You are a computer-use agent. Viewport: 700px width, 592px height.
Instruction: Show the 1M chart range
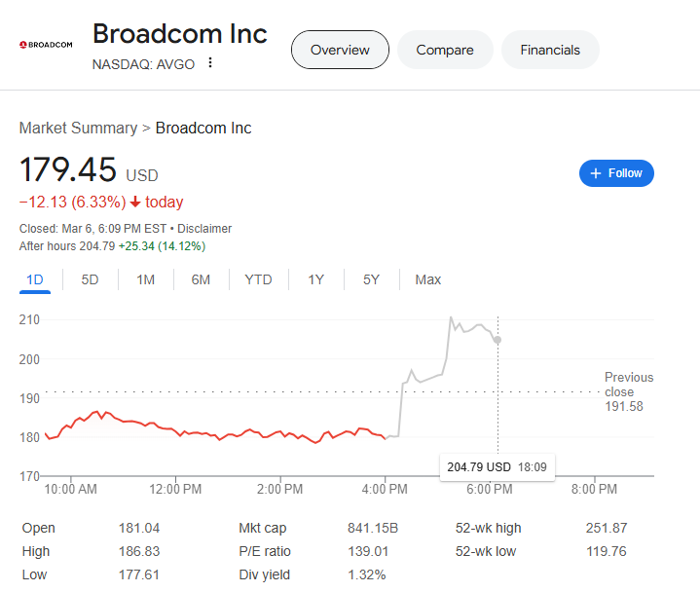tap(145, 279)
